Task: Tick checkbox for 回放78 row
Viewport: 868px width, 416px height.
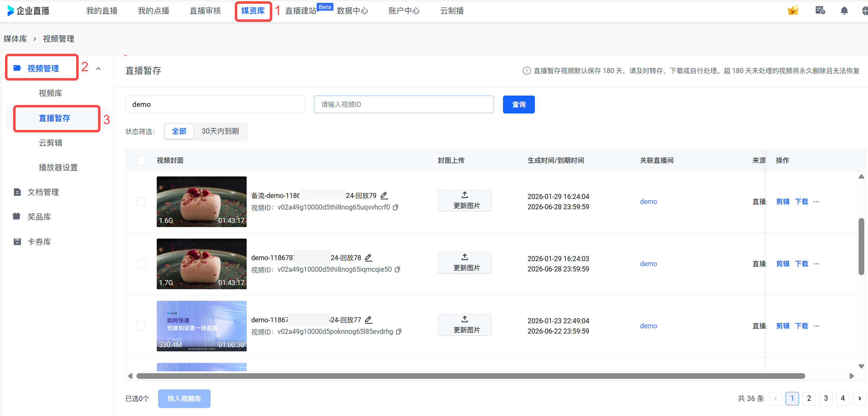Action: (x=141, y=264)
